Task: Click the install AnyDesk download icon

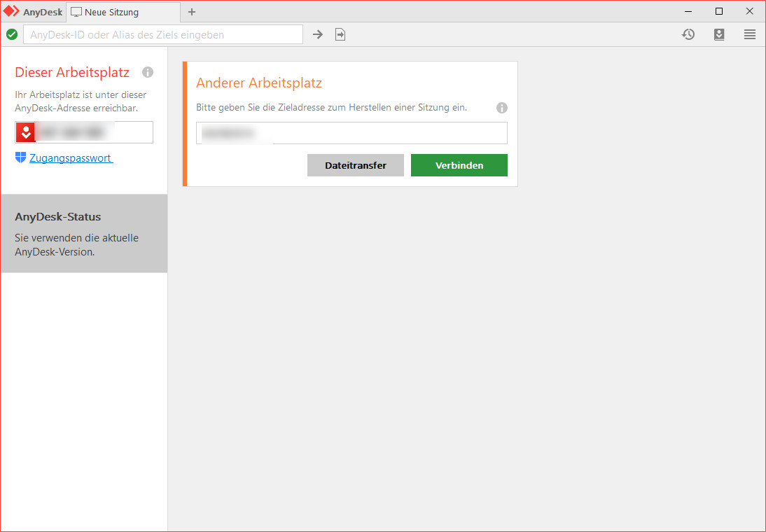Action: point(719,34)
